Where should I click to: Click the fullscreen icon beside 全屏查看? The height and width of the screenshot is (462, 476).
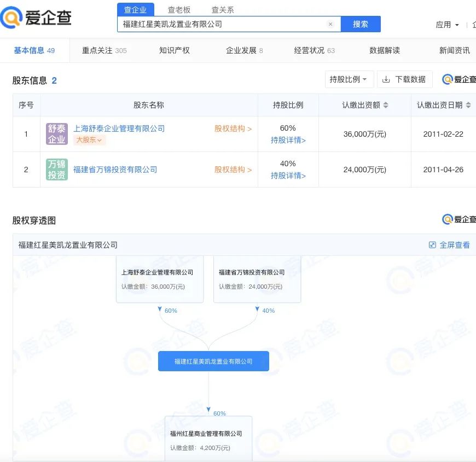[432, 245]
